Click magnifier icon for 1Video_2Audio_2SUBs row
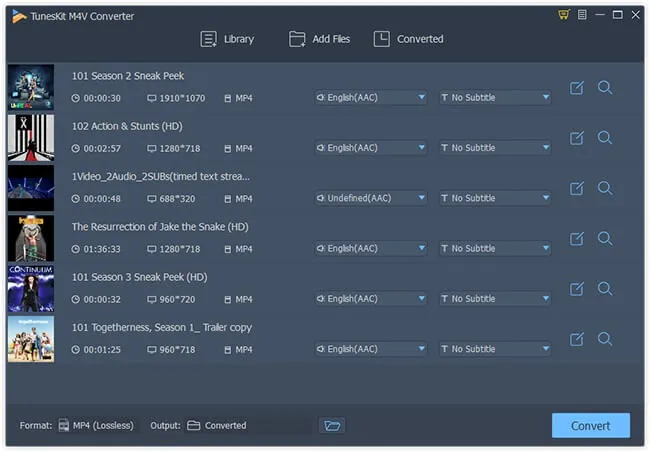This screenshot has width=650, height=452. [x=605, y=188]
